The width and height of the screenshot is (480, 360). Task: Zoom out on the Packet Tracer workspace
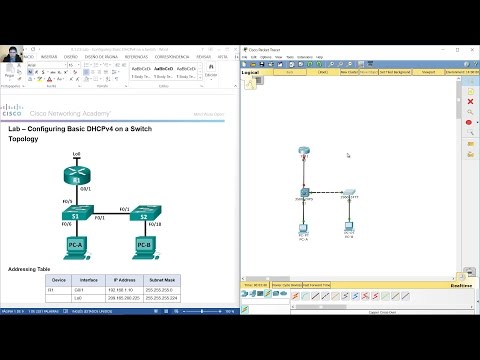coord(349,64)
